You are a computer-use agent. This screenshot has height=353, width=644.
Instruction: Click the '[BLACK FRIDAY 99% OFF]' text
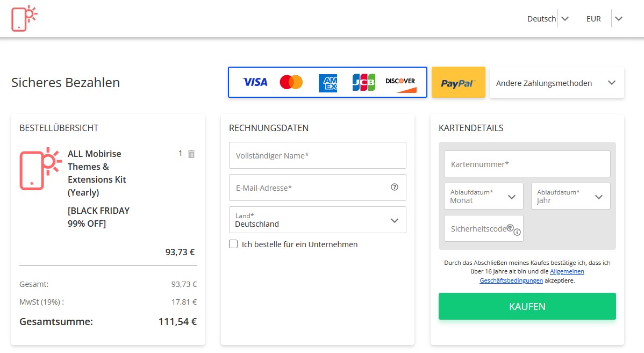tap(98, 217)
